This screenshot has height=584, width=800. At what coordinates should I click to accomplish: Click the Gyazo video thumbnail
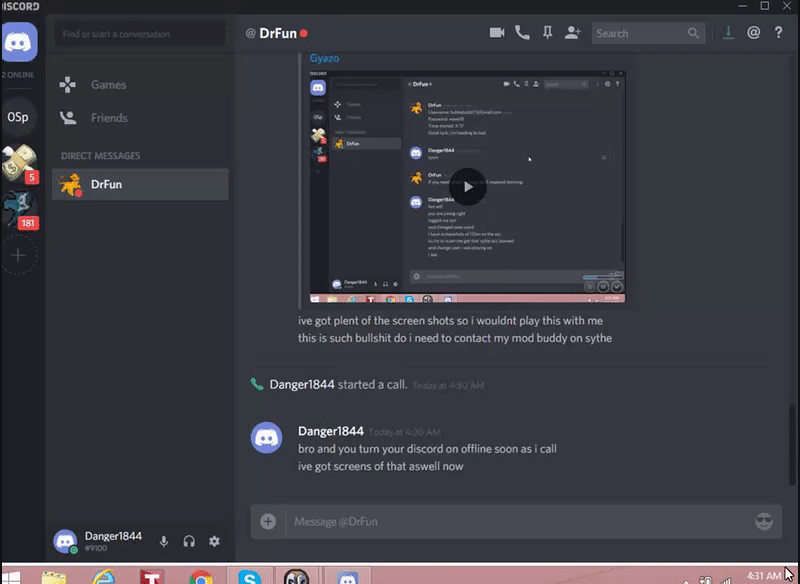click(467, 187)
